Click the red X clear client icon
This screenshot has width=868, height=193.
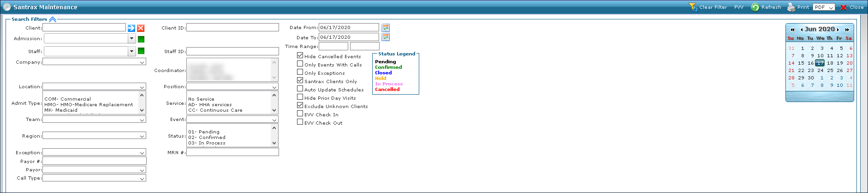(141, 28)
